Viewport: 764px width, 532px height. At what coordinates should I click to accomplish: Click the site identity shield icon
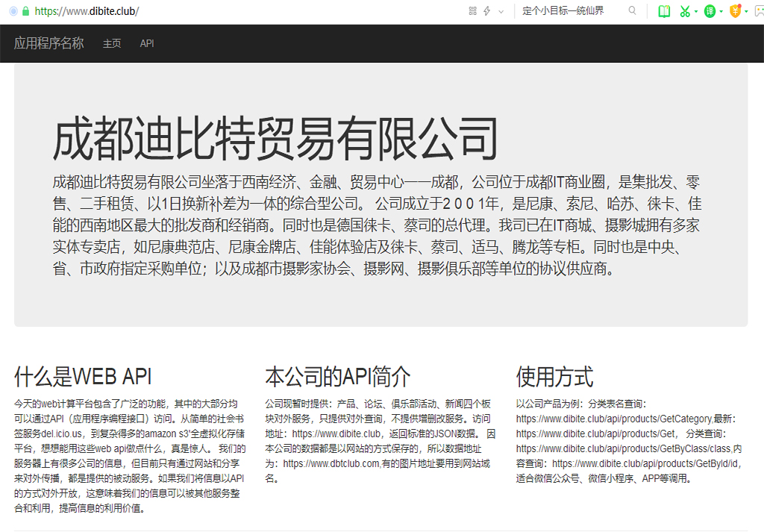13,11
